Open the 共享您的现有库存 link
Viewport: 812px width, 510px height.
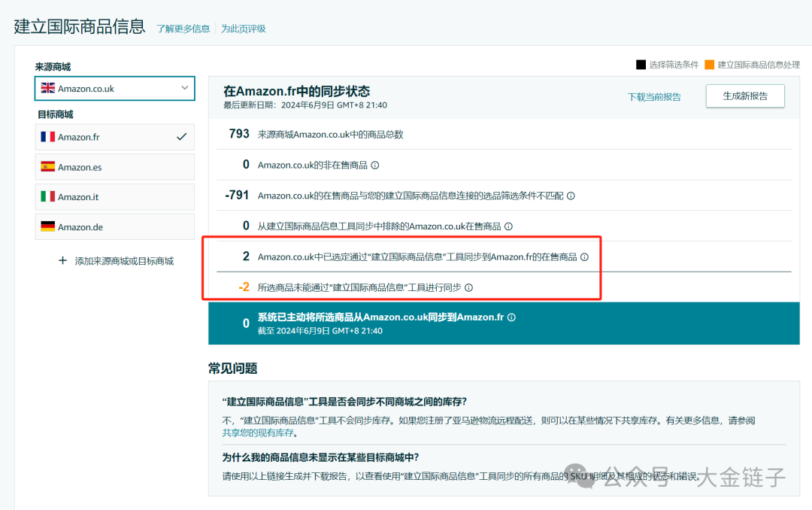tap(258, 433)
